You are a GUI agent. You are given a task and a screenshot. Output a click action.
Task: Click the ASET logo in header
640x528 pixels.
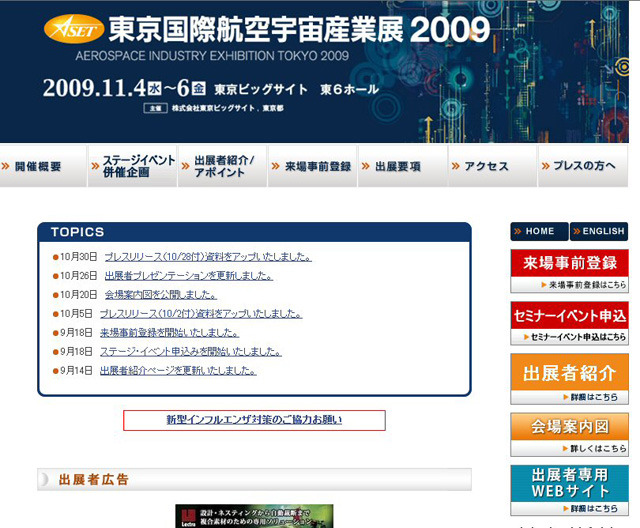[x=73, y=29]
